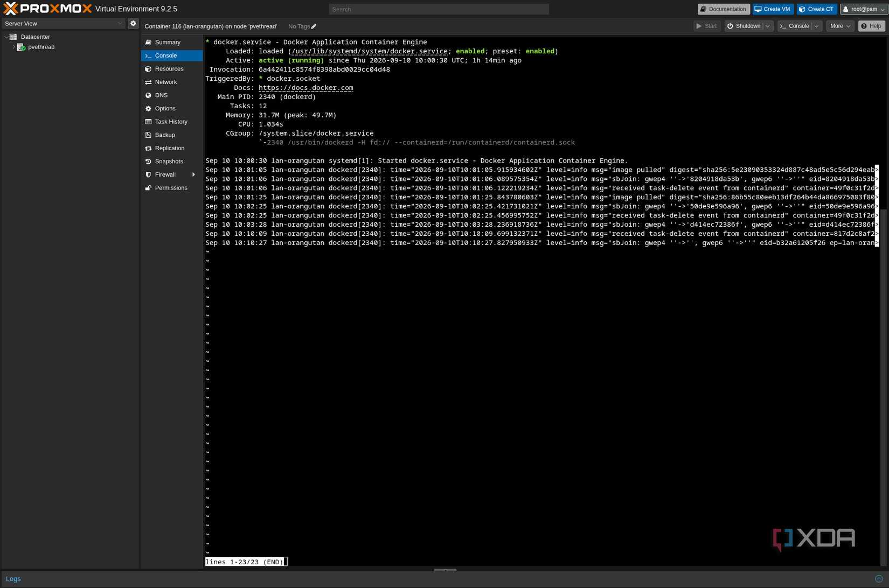Open the toolbar Console dropdown arrow

point(817,26)
